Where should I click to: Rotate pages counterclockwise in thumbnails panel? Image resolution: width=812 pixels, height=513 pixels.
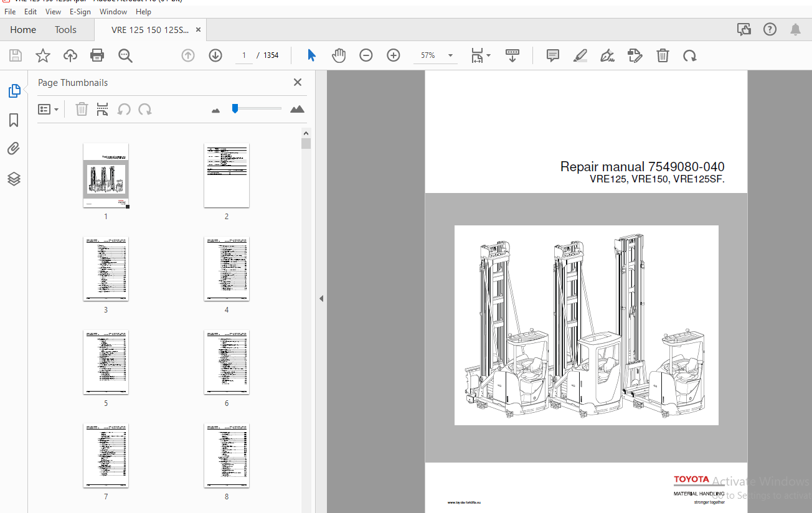pos(124,110)
